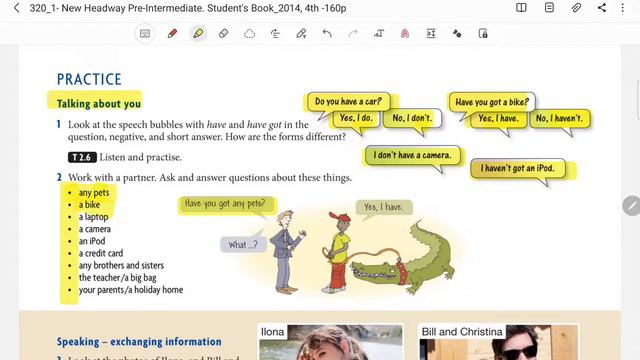Select the shape recognition pen tool
The width and height of the screenshot is (640, 360).
click(301, 33)
